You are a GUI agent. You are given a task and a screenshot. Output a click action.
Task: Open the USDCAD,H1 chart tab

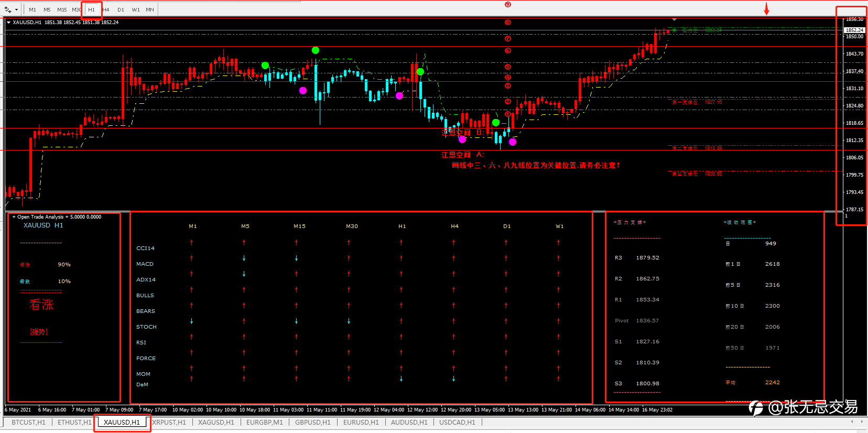[x=458, y=422]
